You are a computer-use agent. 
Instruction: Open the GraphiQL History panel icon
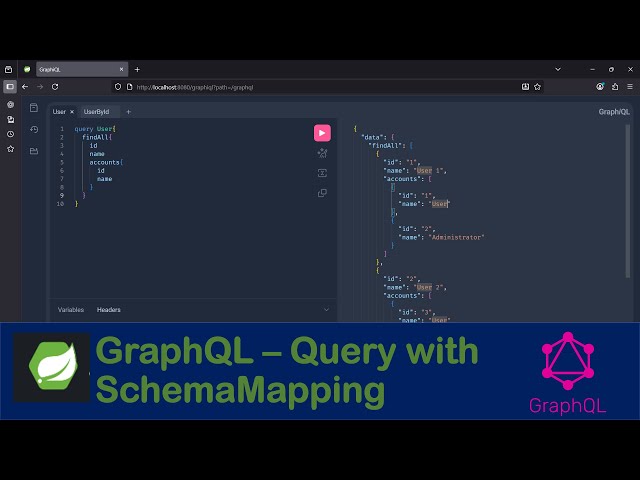pos(34,129)
